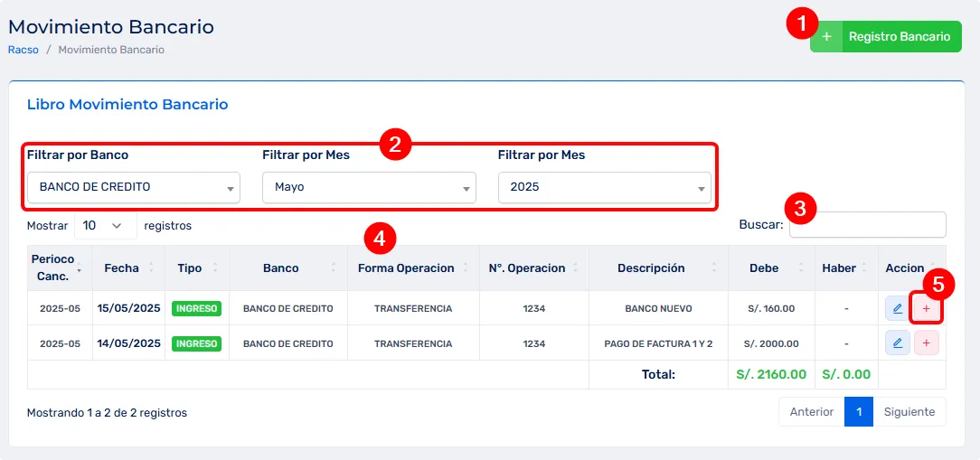Screen dimensions: 980x460
Task: Click the edit pencil icon for BANCO NUEVO row
Action: (x=897, y=309)
